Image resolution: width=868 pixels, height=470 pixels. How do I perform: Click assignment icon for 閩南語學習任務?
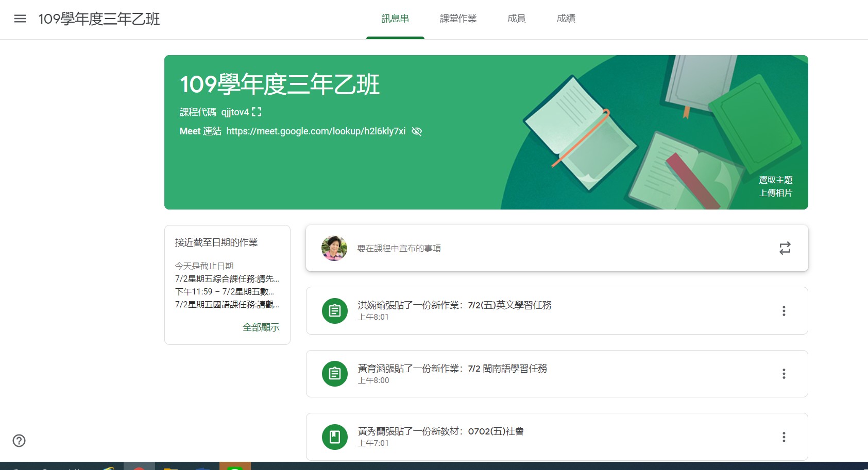335,374
